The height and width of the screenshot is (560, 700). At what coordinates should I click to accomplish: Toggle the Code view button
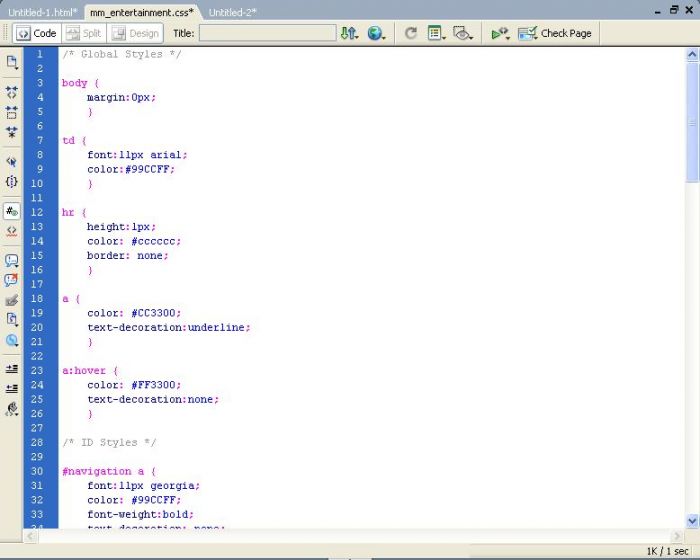[x=36, y=33]
